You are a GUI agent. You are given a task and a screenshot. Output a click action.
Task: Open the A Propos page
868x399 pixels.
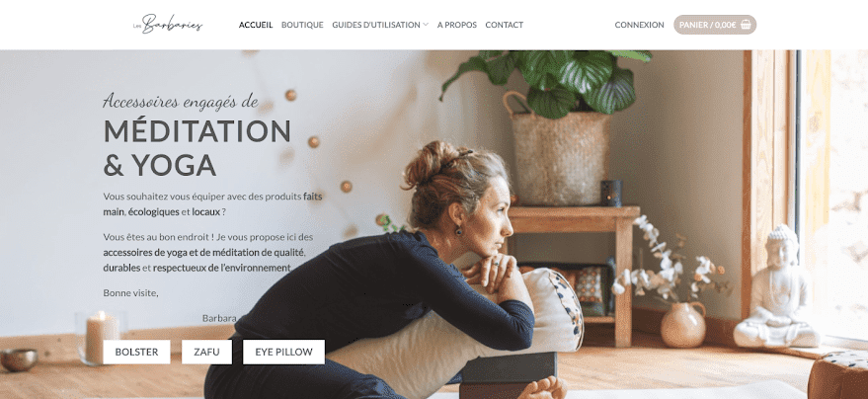coord(456,25)
